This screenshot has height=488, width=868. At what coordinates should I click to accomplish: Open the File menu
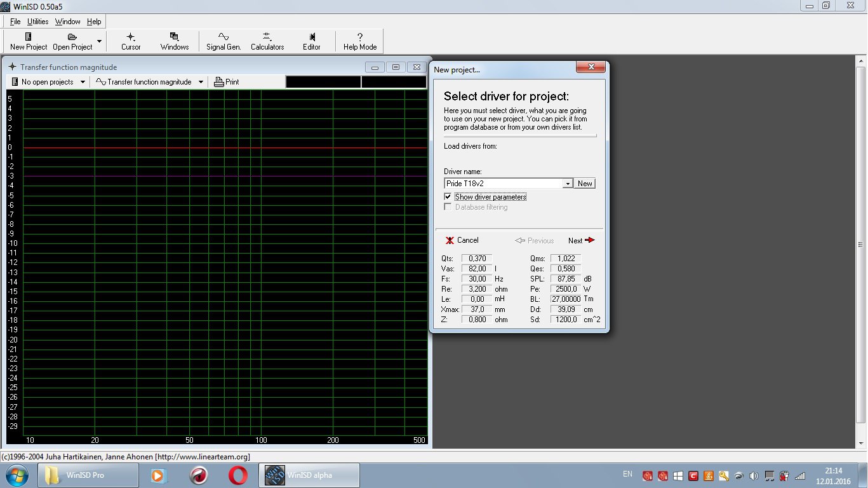(15, 22)
